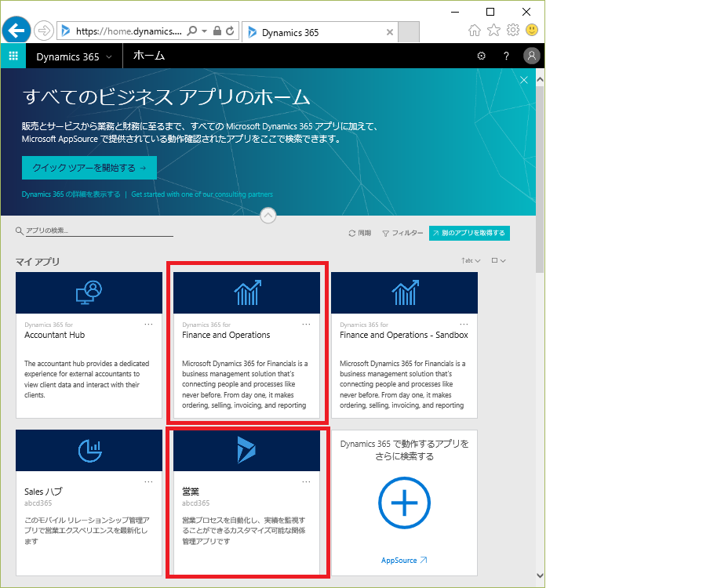The height and width of the screenshot is (588, 710).
Task: Open Dynamics 365 の詳細を表示する link
Action: click(71, 194)
